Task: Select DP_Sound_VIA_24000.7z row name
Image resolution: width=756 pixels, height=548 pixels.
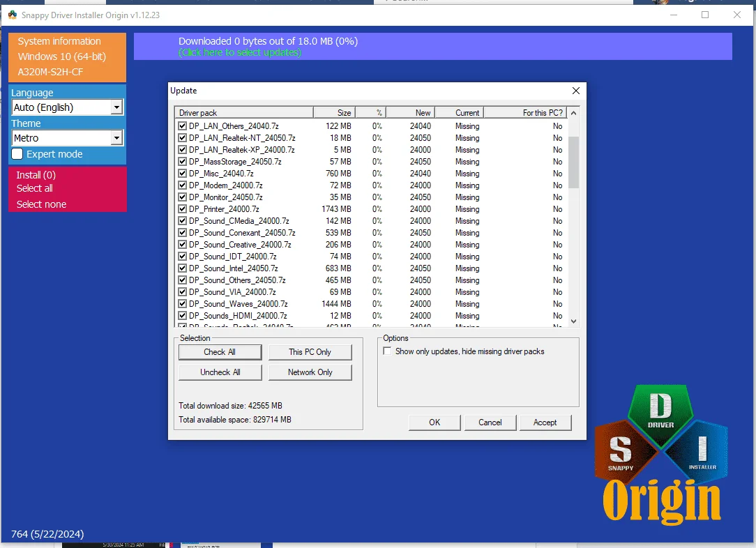Action: [232, 292]
